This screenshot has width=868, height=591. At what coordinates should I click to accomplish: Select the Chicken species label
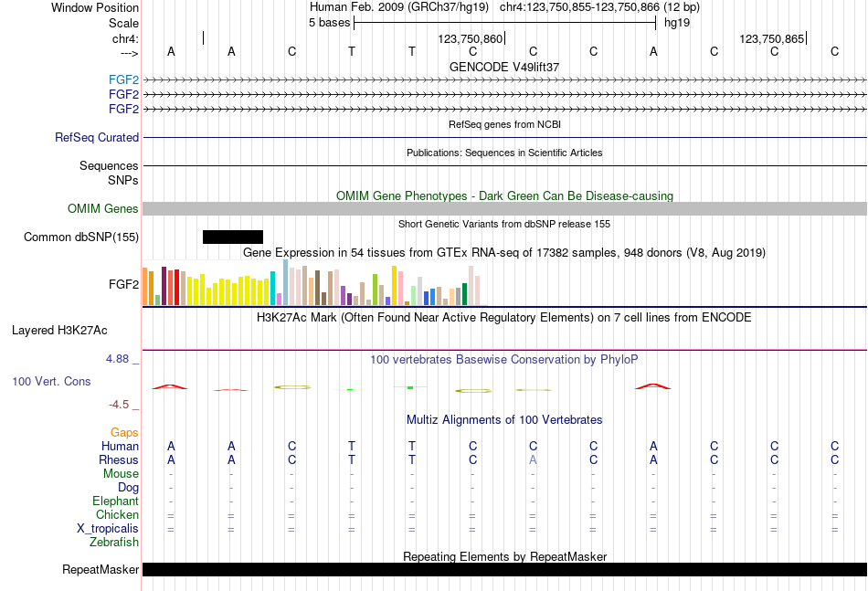(x=117, y=514)
